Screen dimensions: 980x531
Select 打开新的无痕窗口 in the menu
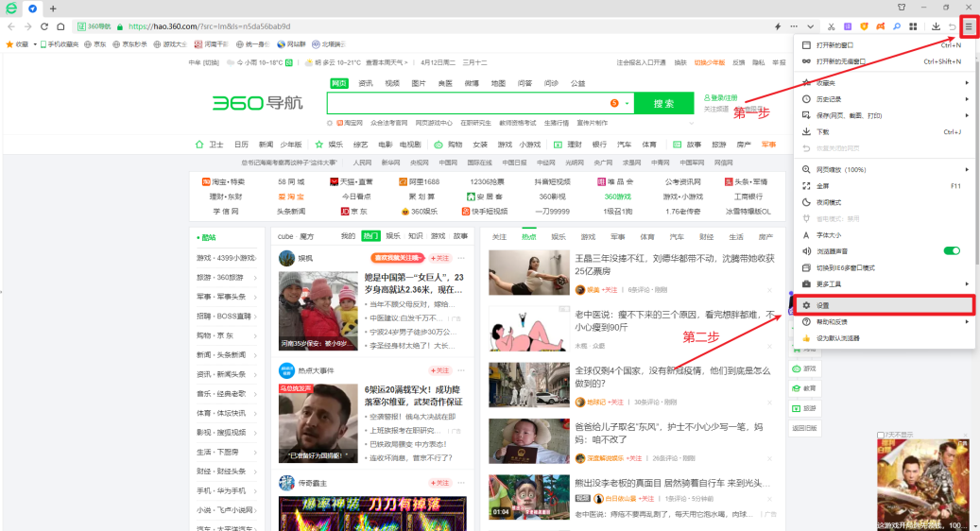pos(885,61)
